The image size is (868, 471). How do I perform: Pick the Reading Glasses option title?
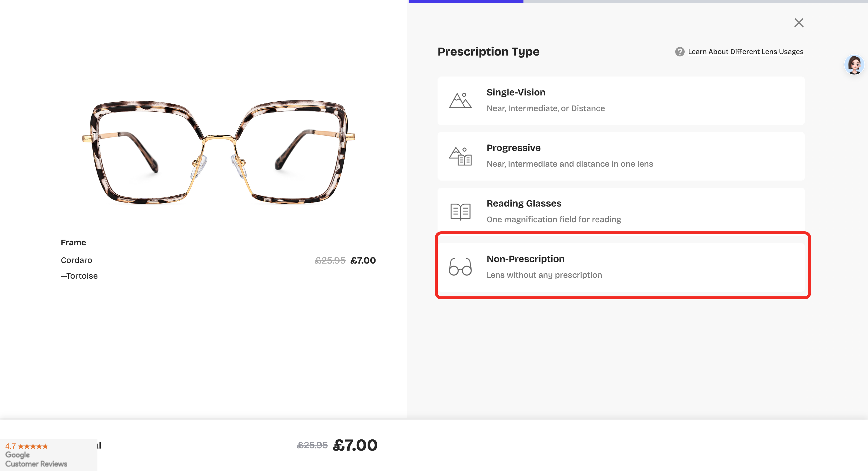pos(524,204)
